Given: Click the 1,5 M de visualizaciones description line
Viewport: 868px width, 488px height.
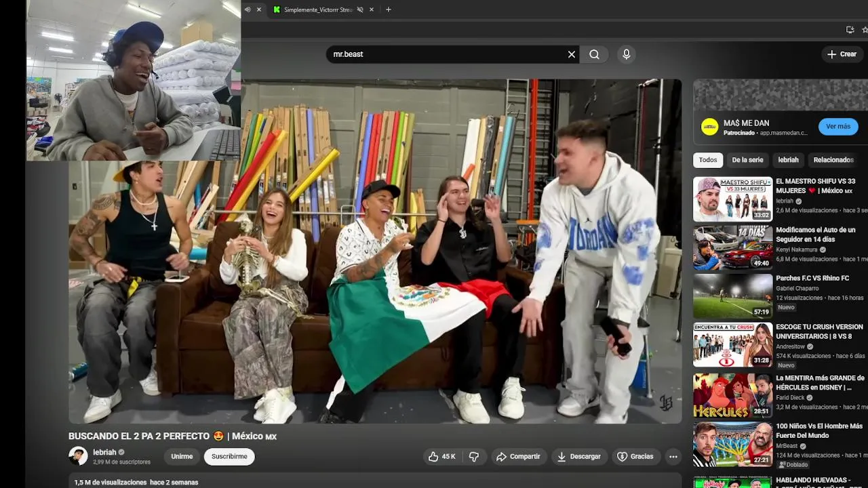Looking at the screenshot, I should [x=136, y=483].
